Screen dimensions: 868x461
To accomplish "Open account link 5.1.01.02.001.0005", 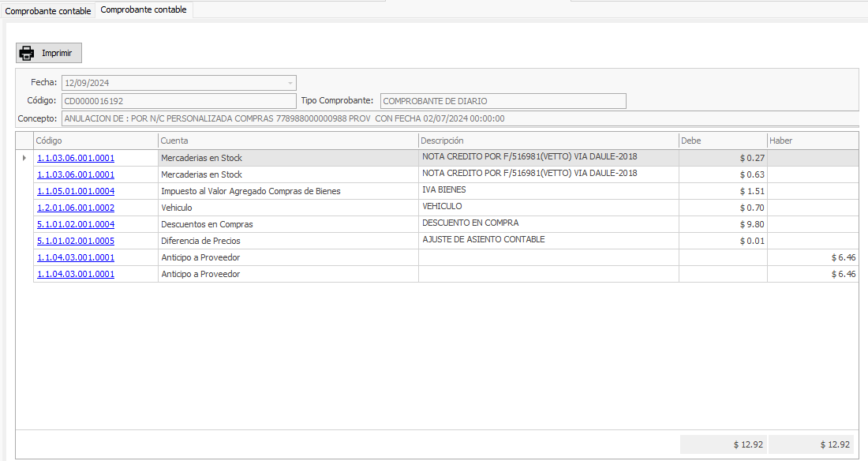I will coord(76,241).
